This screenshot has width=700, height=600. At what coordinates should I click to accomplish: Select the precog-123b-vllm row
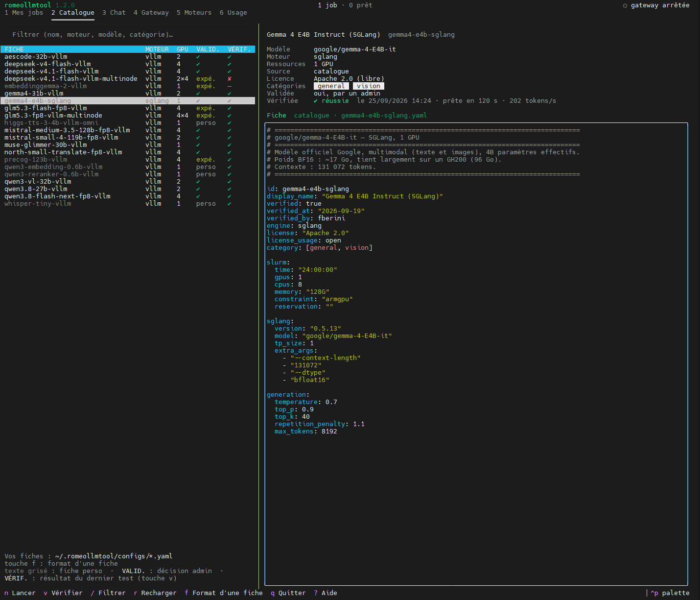point(128,160)
